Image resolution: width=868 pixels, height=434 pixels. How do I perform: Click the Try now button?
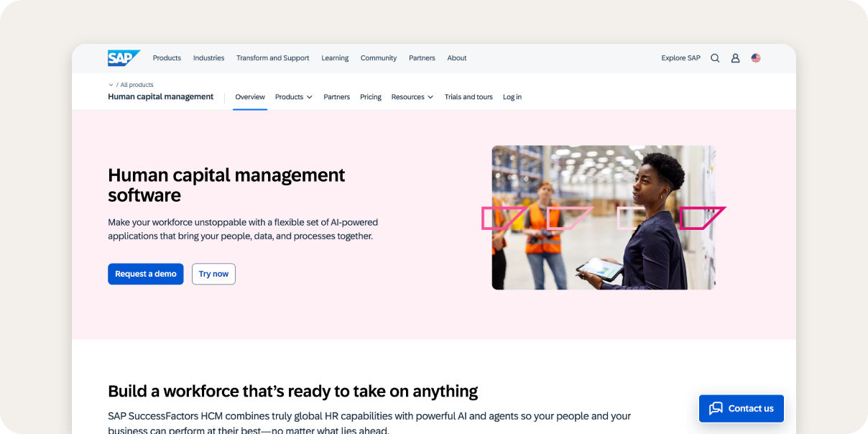[x=213, y=274]
